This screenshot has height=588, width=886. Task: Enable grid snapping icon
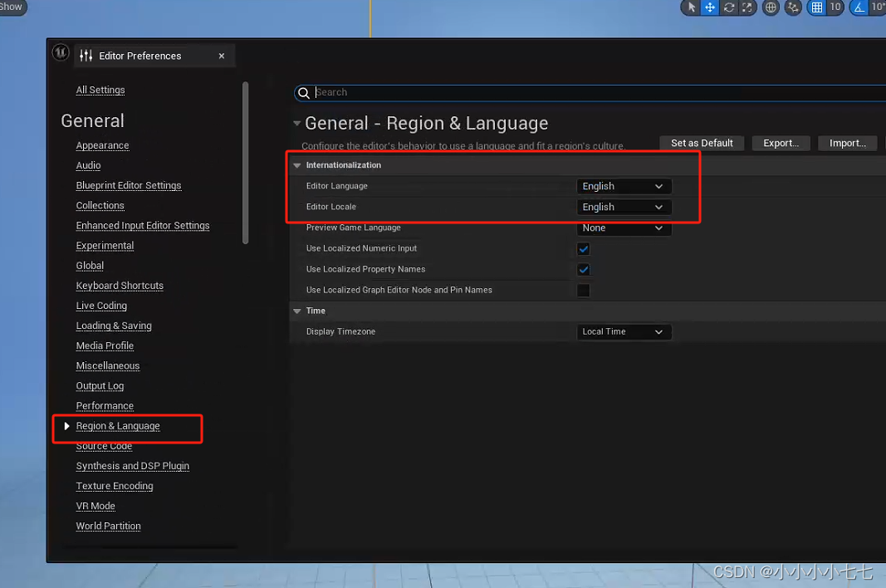pos(818,7)
